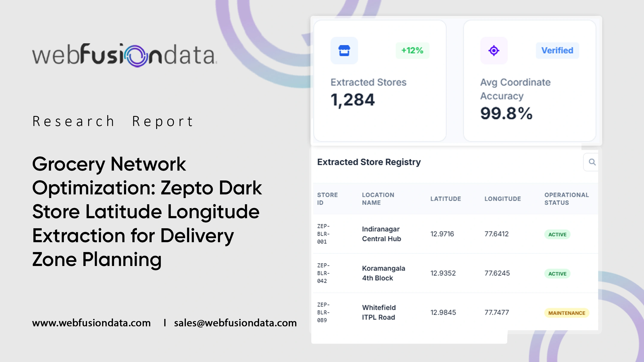The width and height of the screenshot is (644, 362).
Task: Click MAINTENANCE status badge for Whitefield ITPL Road
Action: pos(567,313)
